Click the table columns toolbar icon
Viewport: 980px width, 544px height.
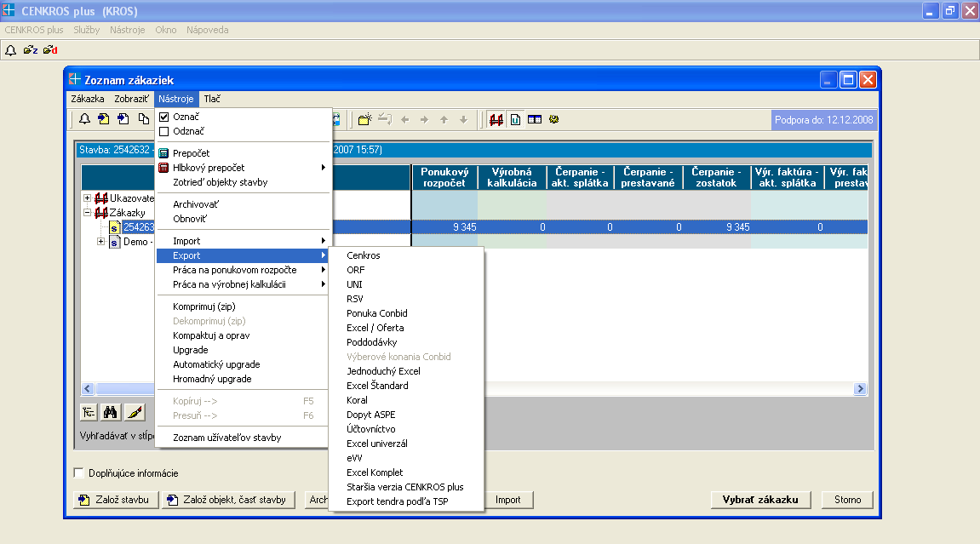(535, 119)
